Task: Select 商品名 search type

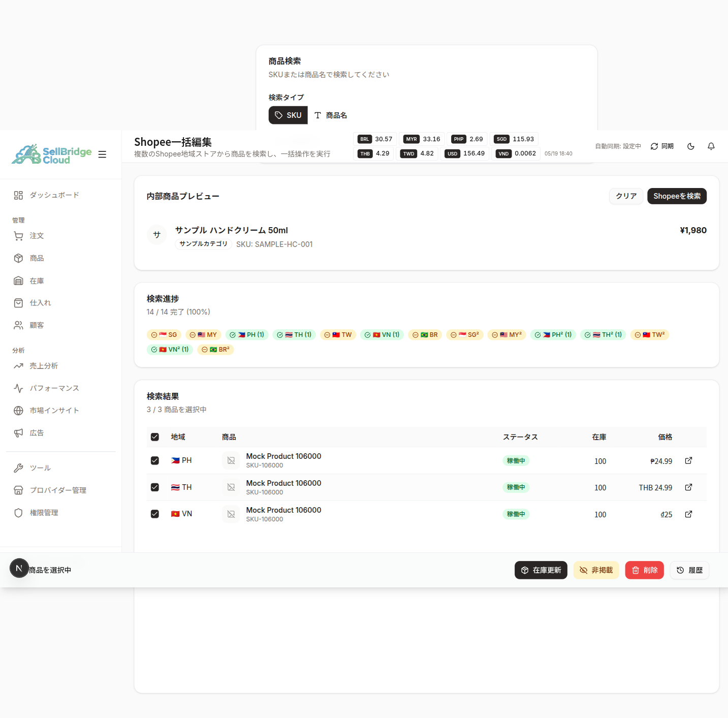Action: point(331,115)
